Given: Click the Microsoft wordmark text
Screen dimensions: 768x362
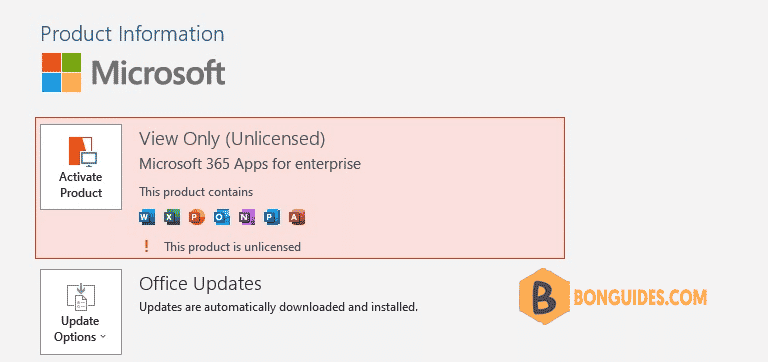Looking at the screenshot, I should 158,72.
